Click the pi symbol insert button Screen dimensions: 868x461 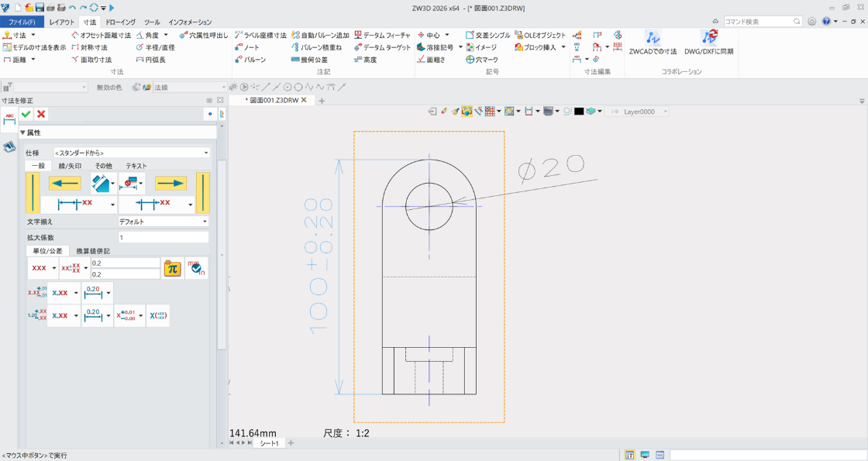(172, 268)
